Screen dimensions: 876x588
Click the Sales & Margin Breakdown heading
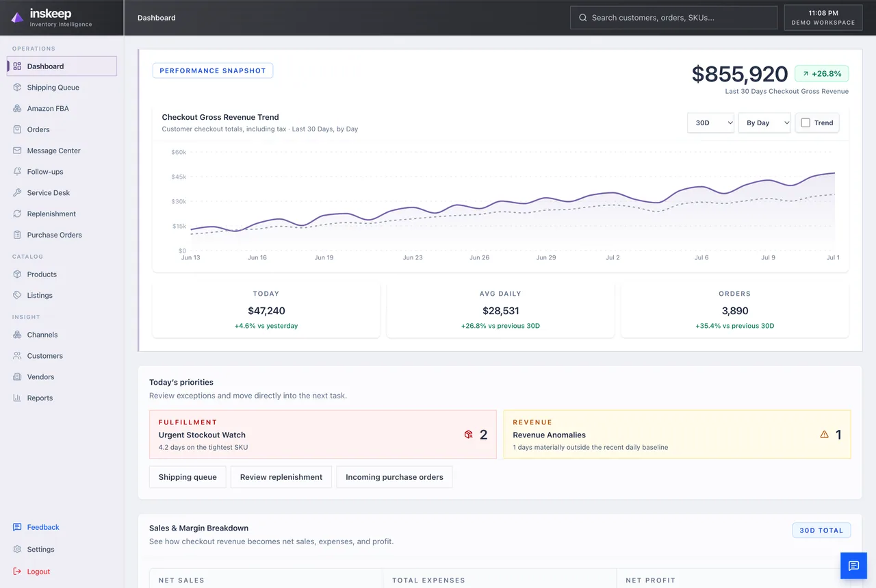198,528
